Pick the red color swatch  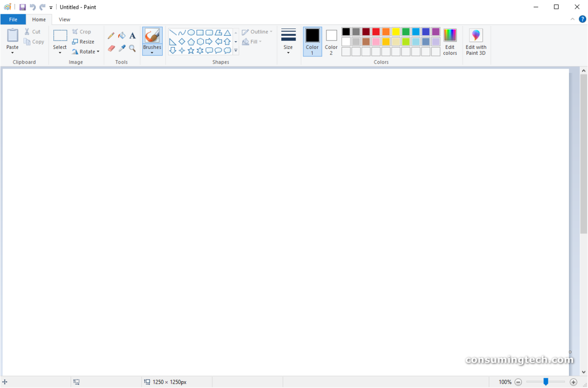pyautogui.click(x=376, y=32)
